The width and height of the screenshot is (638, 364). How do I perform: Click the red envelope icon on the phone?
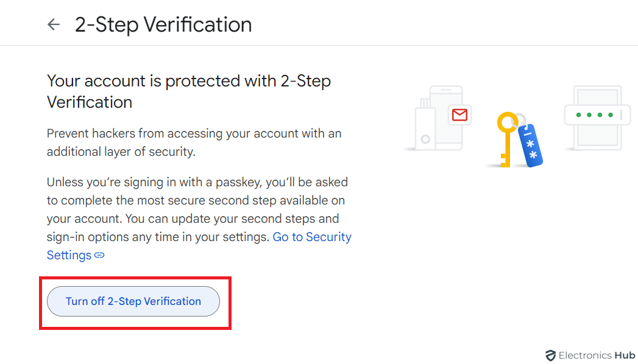pos(459,113)
